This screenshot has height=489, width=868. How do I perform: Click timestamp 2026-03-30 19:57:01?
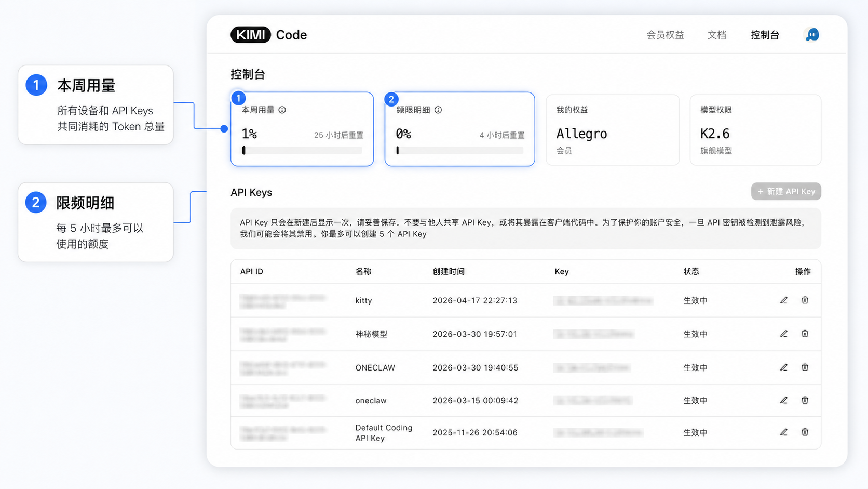pyautogui.click(x=475, y=334)
